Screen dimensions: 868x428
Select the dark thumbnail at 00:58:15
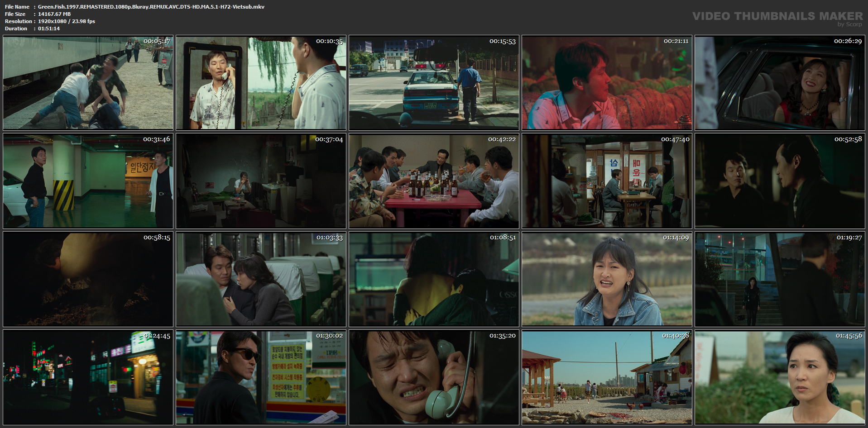88,279
